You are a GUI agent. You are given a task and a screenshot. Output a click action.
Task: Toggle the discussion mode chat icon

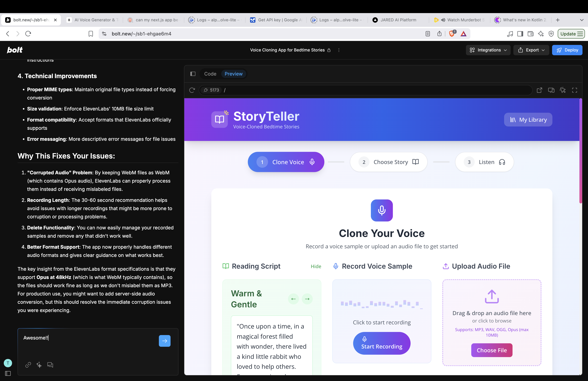[50, 365]
